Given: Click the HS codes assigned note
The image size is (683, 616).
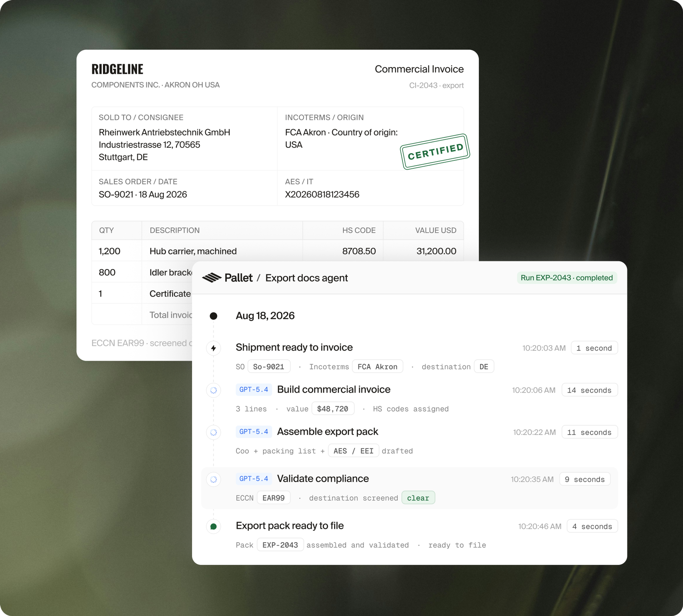Looking at the screenshot, I should [411, 409].
